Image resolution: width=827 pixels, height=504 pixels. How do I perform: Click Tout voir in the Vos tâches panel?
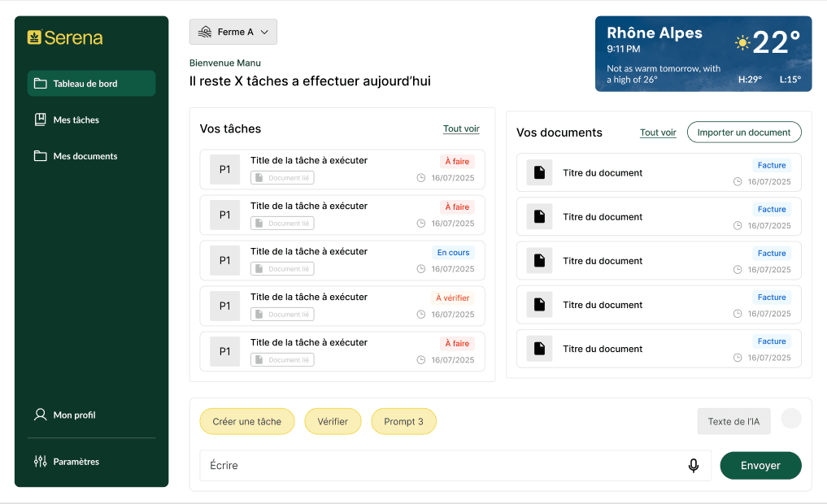461,128
